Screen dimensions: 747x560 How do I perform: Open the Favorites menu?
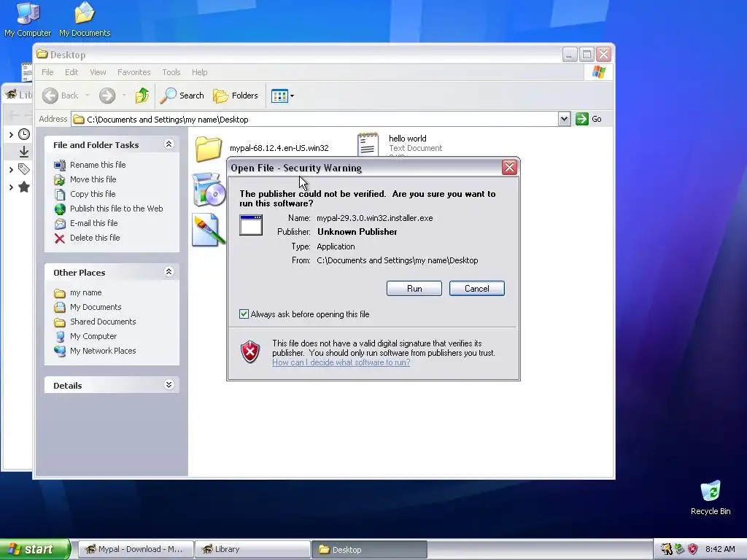tap(134, 72)
